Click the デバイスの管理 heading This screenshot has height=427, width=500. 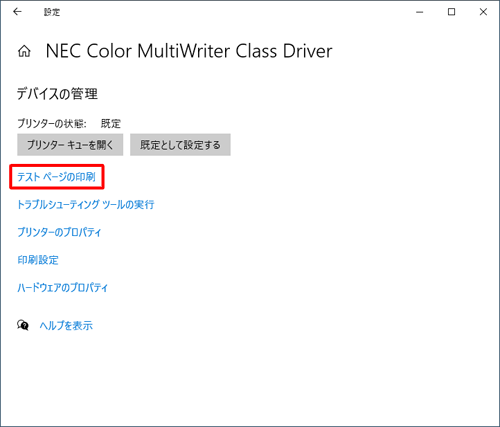tap(57, 94)
